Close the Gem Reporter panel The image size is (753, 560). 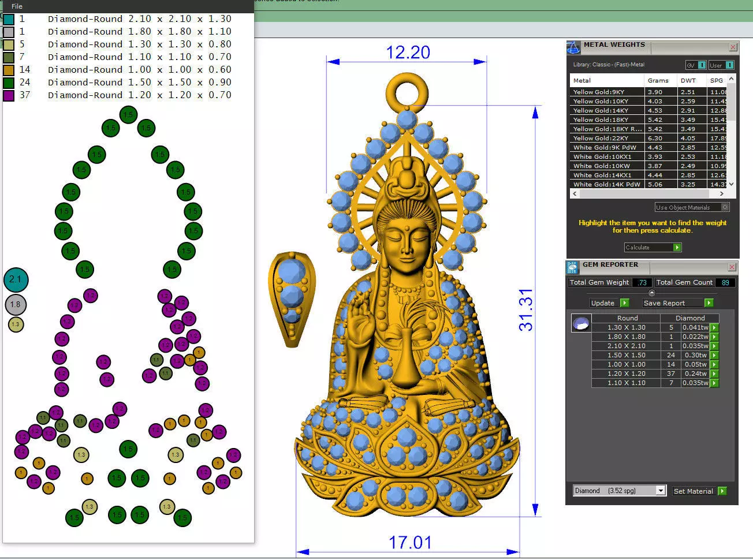click(x=732, y=267)
